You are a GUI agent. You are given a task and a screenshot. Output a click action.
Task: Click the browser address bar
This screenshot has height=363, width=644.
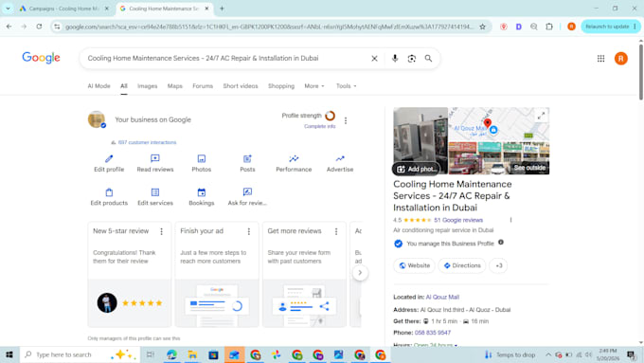(x=269, y=27)
